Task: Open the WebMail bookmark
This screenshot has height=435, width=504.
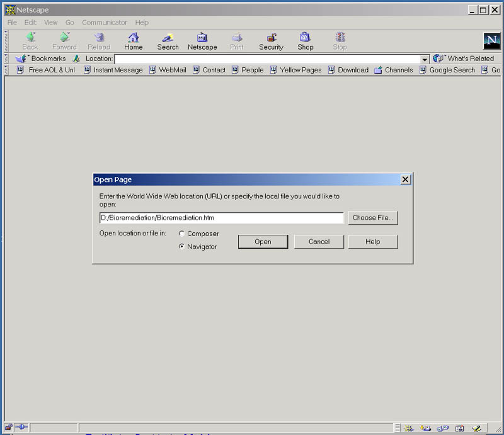Action: coord(168,70)
